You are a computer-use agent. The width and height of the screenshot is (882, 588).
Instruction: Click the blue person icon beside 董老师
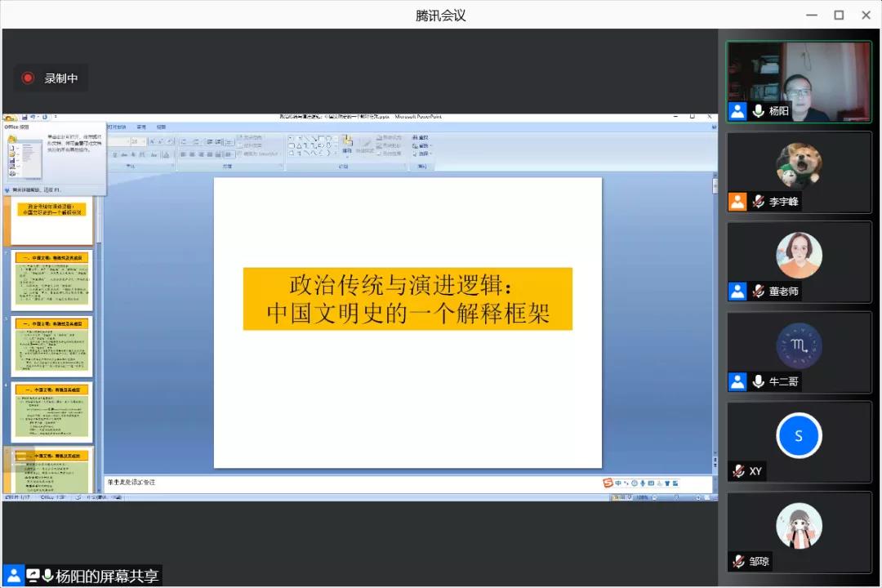737,291
